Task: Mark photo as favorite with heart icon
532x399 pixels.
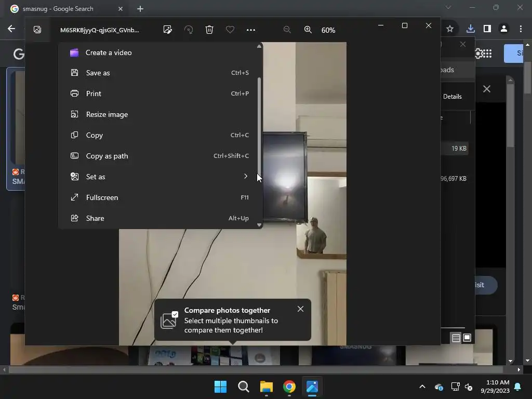Action: pyautogui.click(x=230, y=30)
